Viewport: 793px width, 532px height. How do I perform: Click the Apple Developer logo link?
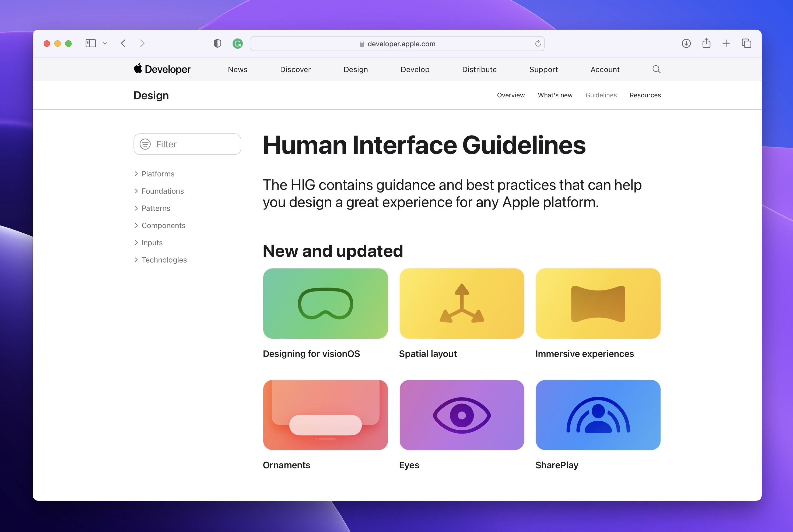[162, 69]
